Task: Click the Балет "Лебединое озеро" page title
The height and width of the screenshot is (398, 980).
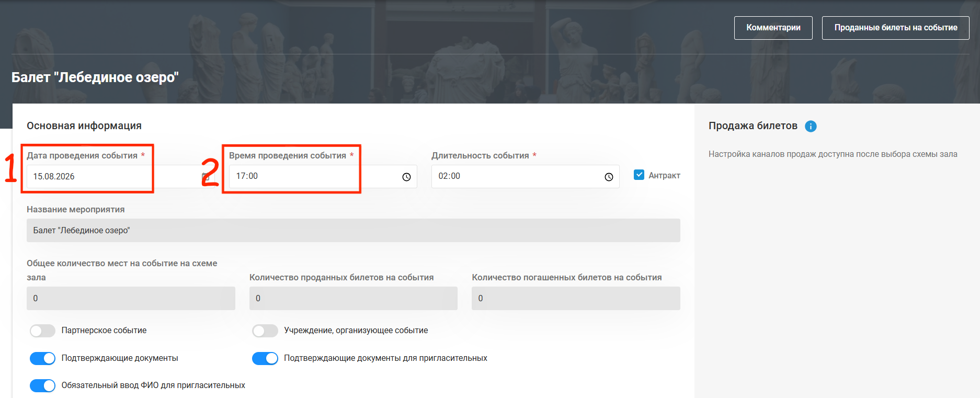Action: point(95,77)
